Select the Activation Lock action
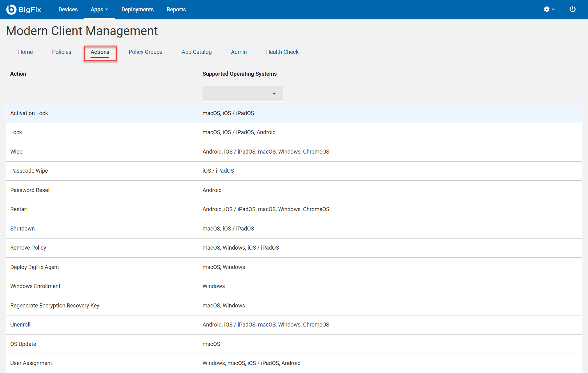Viewport: 588px width, 373px height. tap(29, 113)
